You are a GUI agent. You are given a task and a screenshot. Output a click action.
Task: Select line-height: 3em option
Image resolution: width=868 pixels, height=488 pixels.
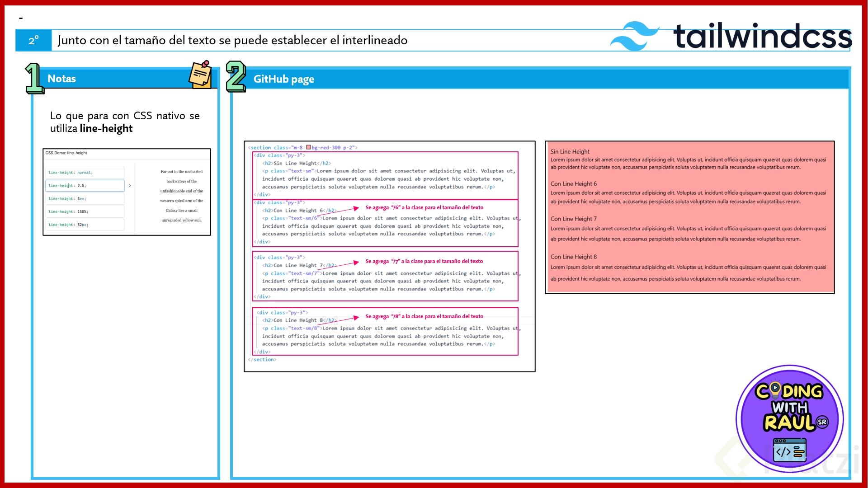(x=85, y=199)
